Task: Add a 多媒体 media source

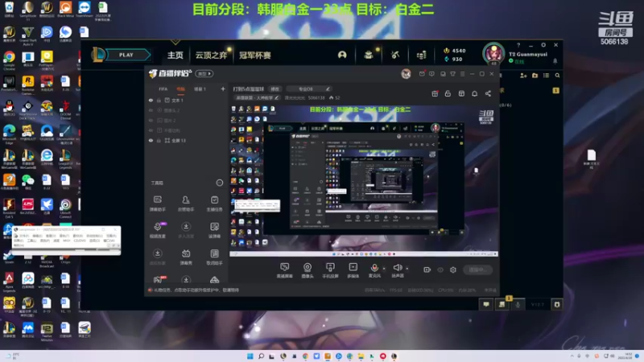Action: coord(353,270)
